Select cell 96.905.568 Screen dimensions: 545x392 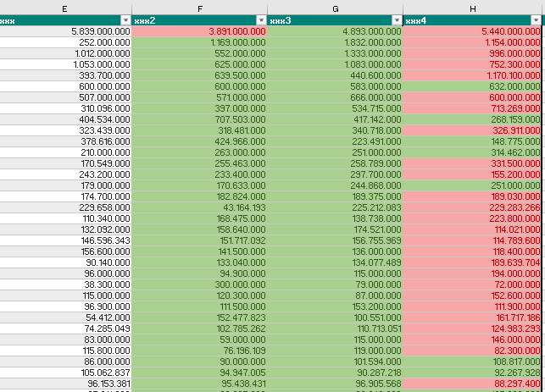click(335, 384)
